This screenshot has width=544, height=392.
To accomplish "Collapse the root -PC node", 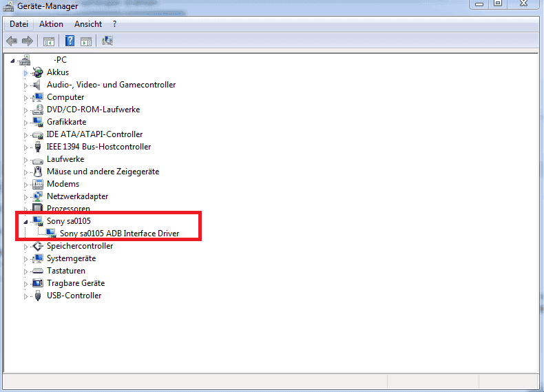I will pyautogui.click(x=12, y=61).
